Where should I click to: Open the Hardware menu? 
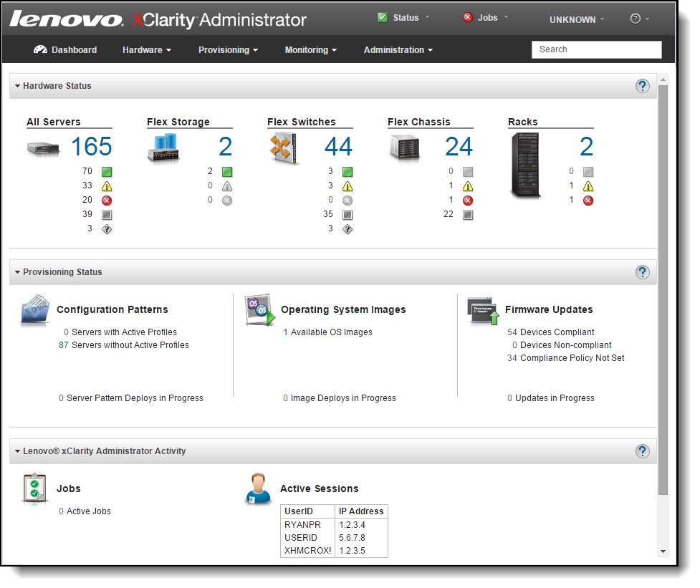(x=147, y=50)
